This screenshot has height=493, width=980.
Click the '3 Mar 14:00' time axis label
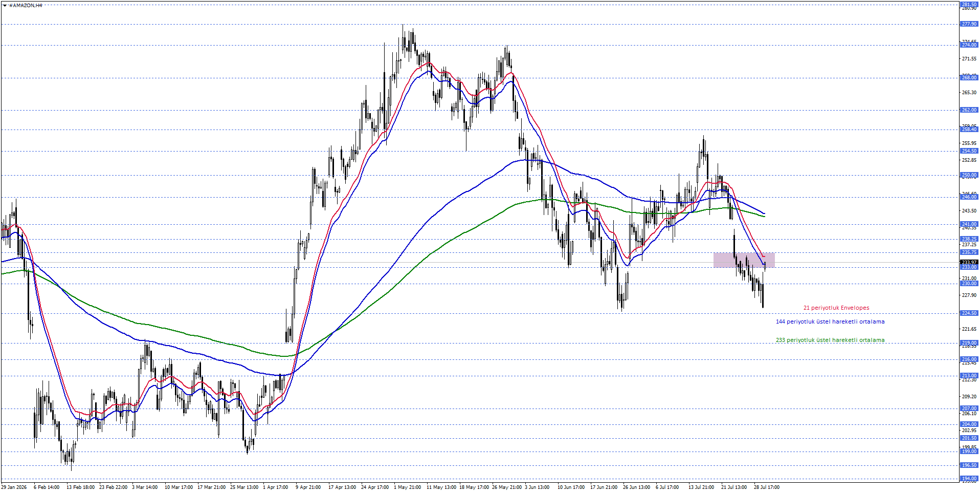145,487
